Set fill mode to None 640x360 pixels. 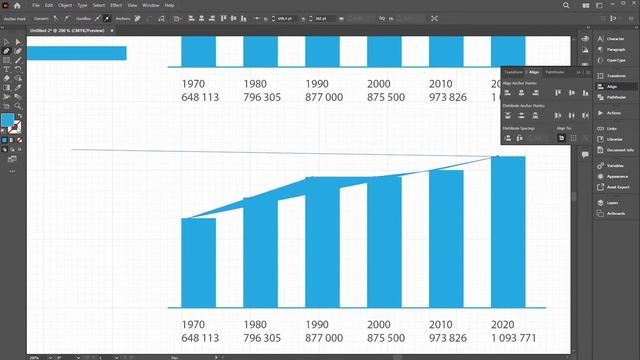[19, 140]
